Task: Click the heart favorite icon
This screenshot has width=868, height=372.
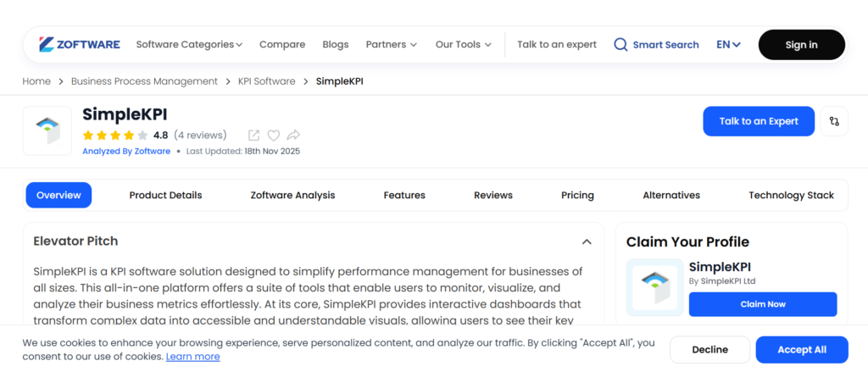Action: pos(274,135)
